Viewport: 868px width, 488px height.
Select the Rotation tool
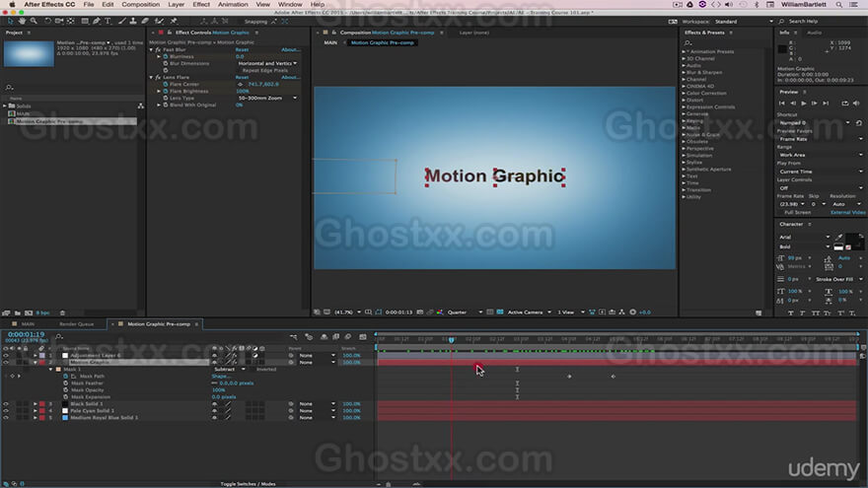pyautogui.click(x=47, y=21)
